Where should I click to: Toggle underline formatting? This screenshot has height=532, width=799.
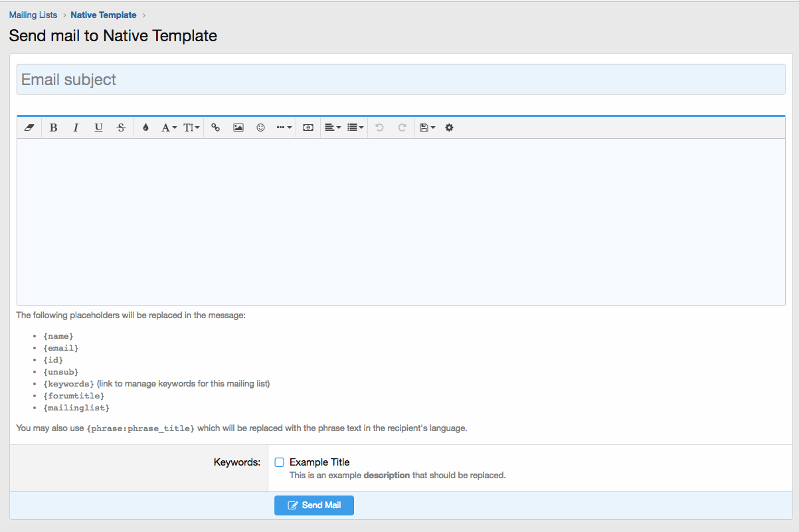click(x=98, y=128)
